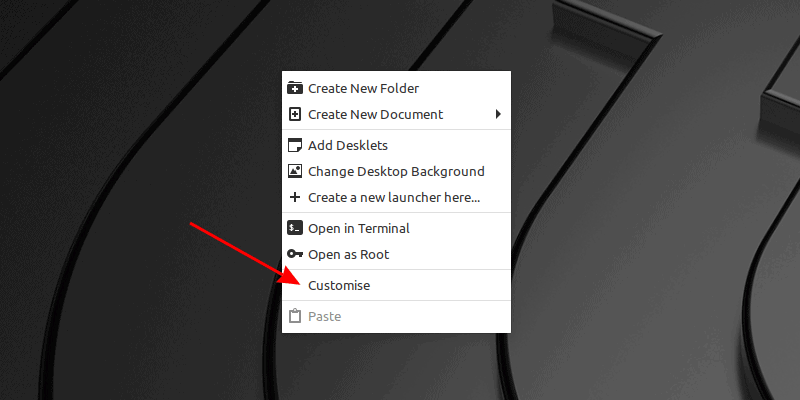This screenshot has width=800, height=400.
Task: Click the clipboard icon next to Paste
Action: (x=295, y=316)
